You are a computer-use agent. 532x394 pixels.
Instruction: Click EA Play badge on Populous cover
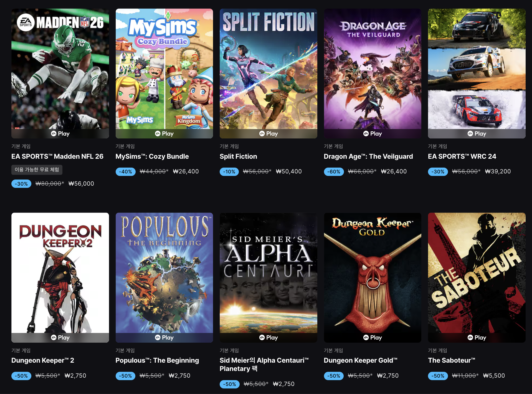[x=164, y=337]
